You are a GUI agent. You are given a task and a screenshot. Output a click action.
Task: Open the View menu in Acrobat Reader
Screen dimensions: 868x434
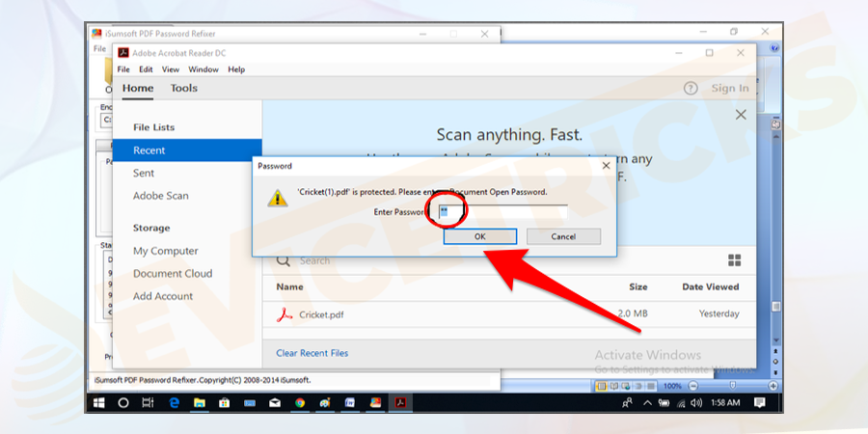pos(171,69)
